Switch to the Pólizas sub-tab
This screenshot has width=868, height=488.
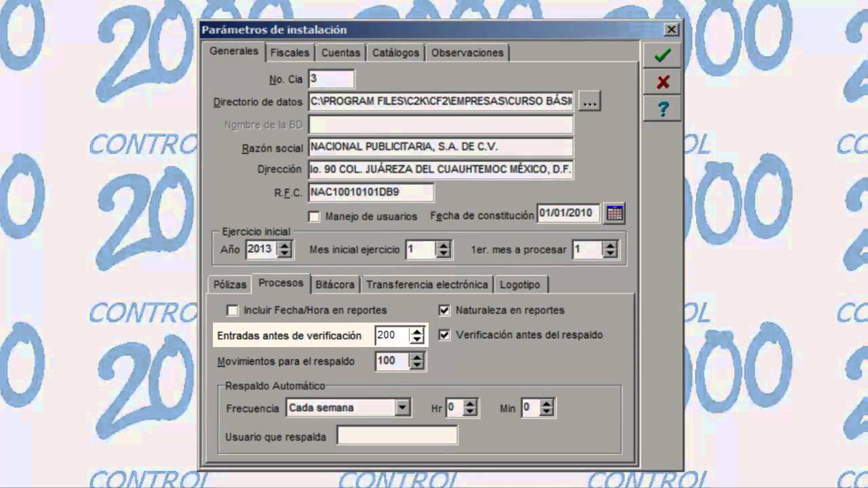(229, 285)
